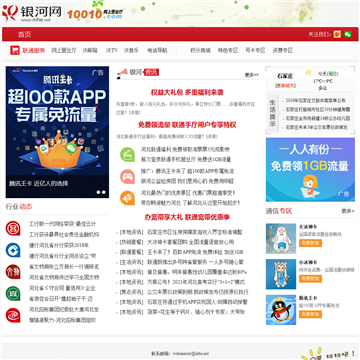This screenshot has width=360, height=360.
Task: Open headline 权益大礼包 多重福利来袭
Action: pos(187,92)
